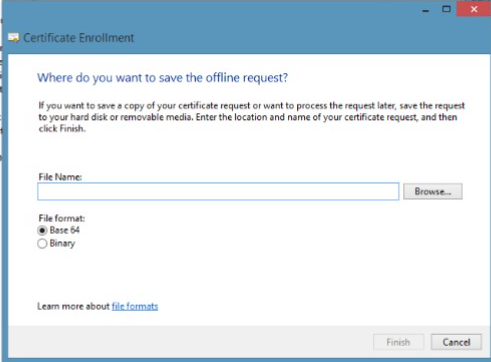Screen dimensions: 491x362
Task: Maximize the Certificate Enrollment window
Action: tap(446, 9)
